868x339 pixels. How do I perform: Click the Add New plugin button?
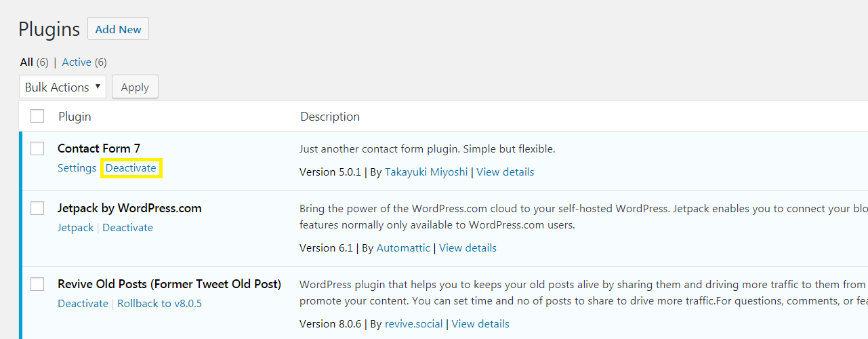coord(118,29)
